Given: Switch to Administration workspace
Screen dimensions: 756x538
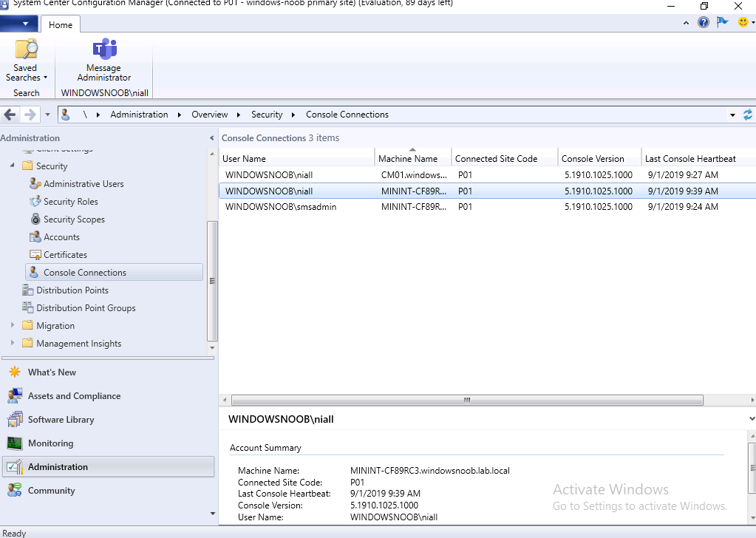Looking at the screenshot, I should tap(108, 466).
